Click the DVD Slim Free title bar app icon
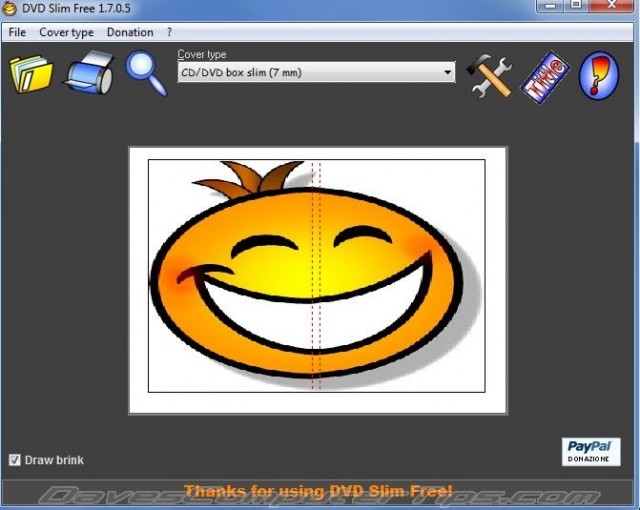Viewport: 640px width, 510px height. [x=9, y=9]
